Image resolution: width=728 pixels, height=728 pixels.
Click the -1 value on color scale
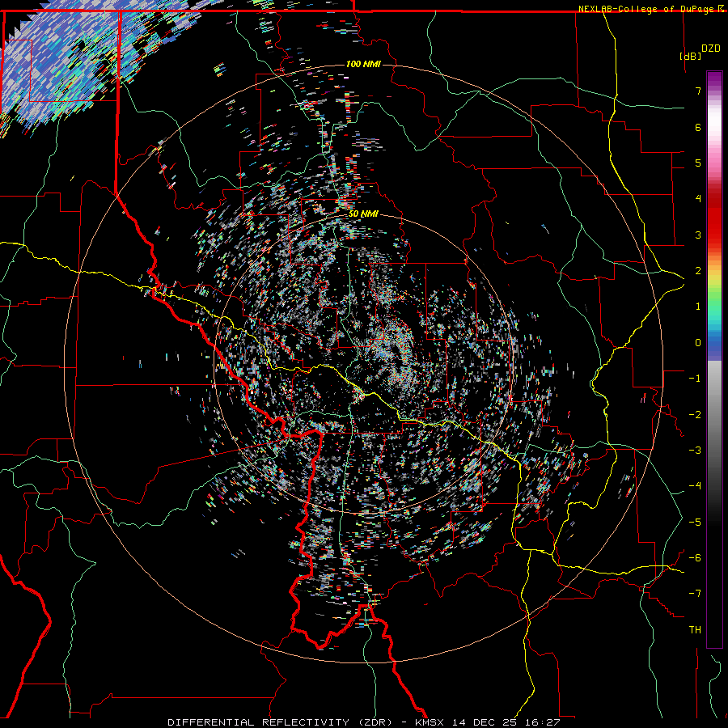pos(695,379)
